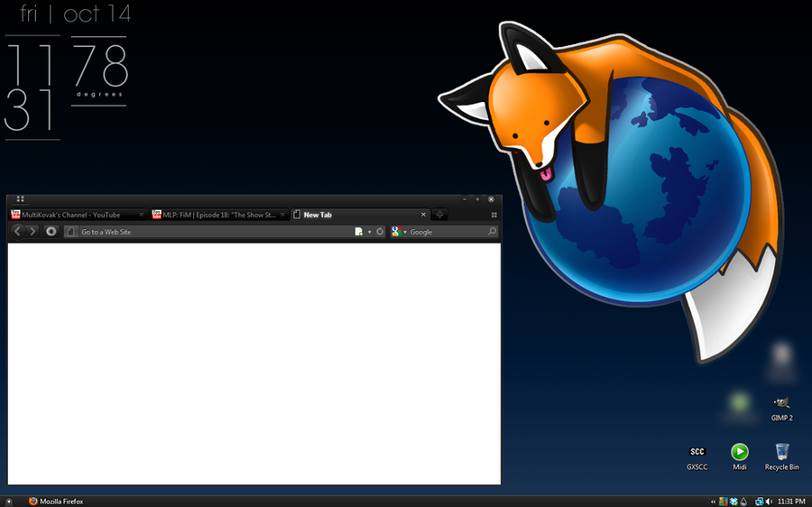The width and height of the screenshot is (812, 507).
Task: Click the blurred desktop icon above GIMP 2
Action: click(x=781, y=361)
